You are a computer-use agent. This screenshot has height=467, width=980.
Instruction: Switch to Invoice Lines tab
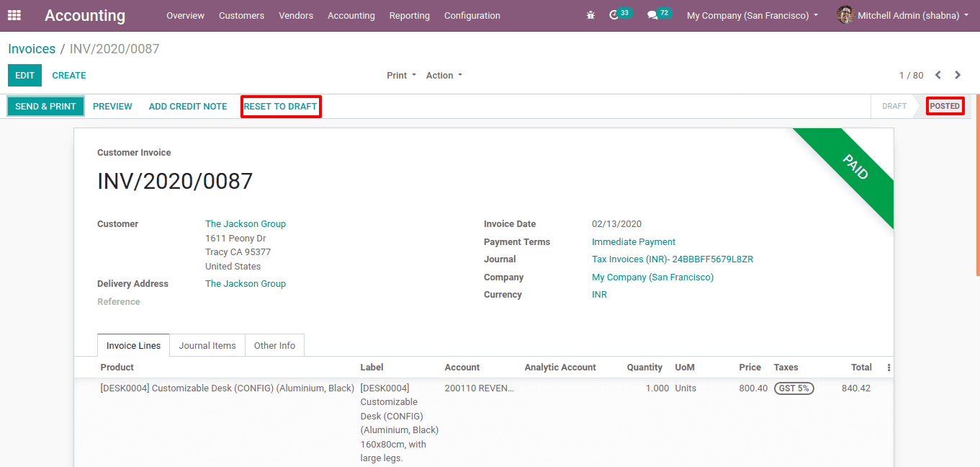click(134, 346)
